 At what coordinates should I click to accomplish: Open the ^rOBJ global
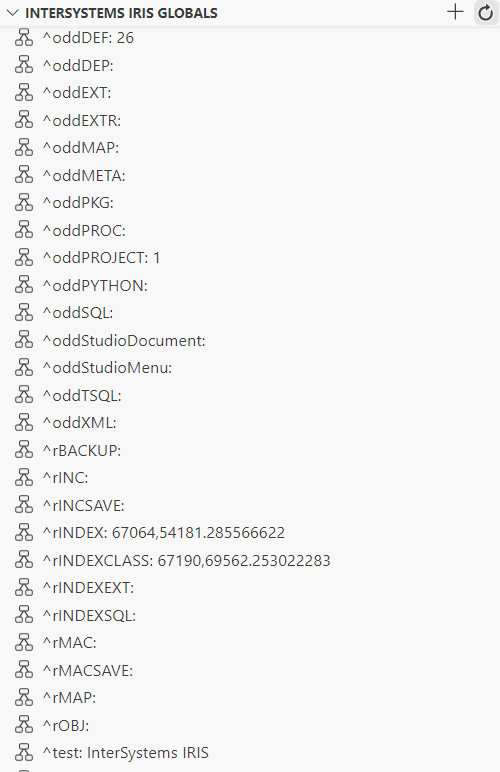[x=250, y=725]
